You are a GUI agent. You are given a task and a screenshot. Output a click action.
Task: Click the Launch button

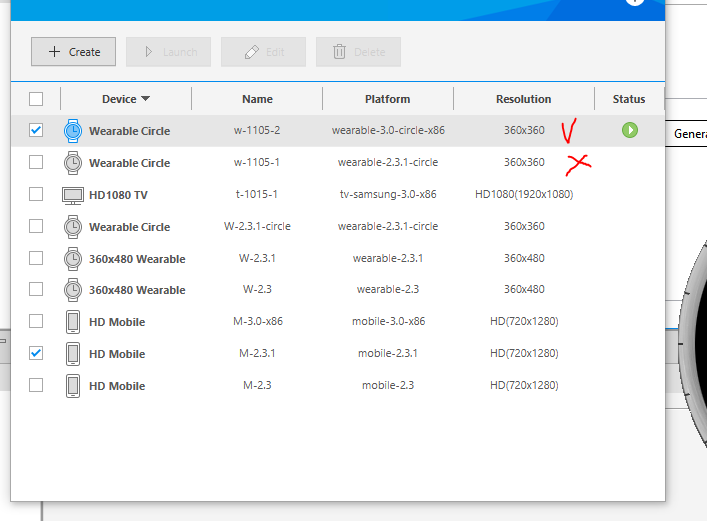[168, 52]
